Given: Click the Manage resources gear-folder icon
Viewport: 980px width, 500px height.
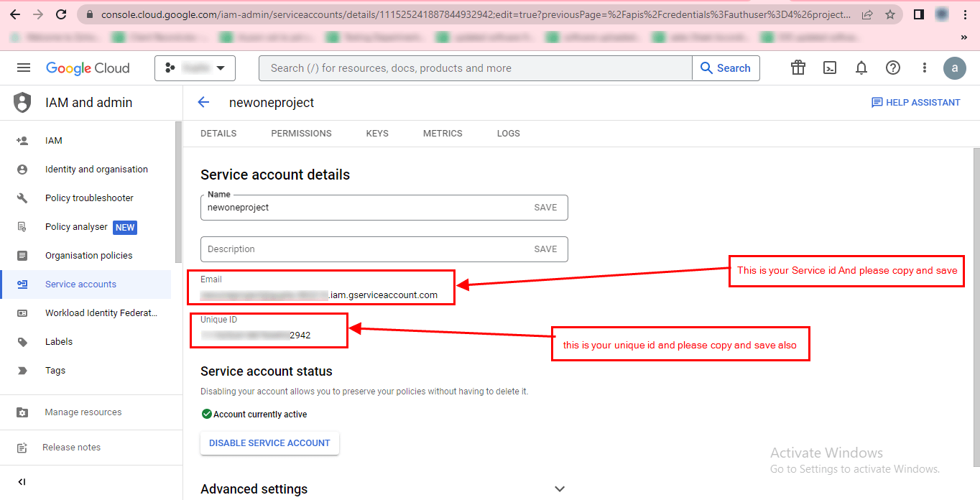Looking at the screenshot, I should (x=22, y=412).
